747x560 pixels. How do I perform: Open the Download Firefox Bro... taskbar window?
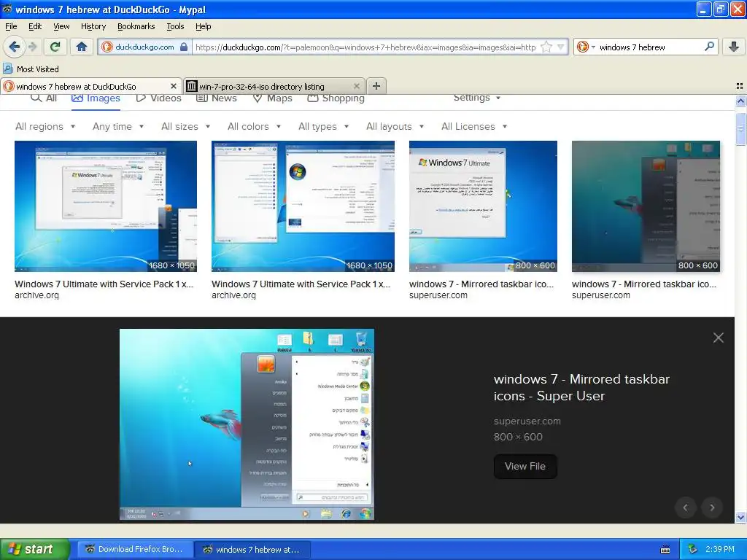(135, 550)
